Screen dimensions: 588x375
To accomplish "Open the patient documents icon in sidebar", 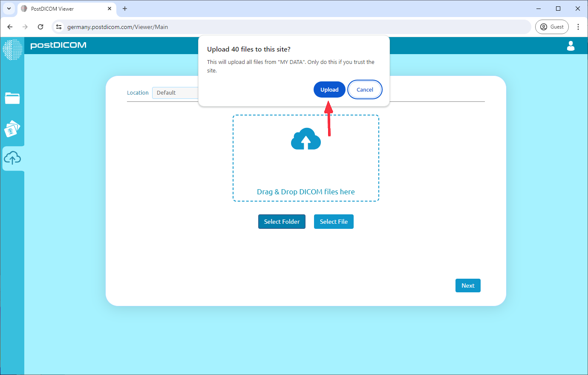I will point(12,128).
